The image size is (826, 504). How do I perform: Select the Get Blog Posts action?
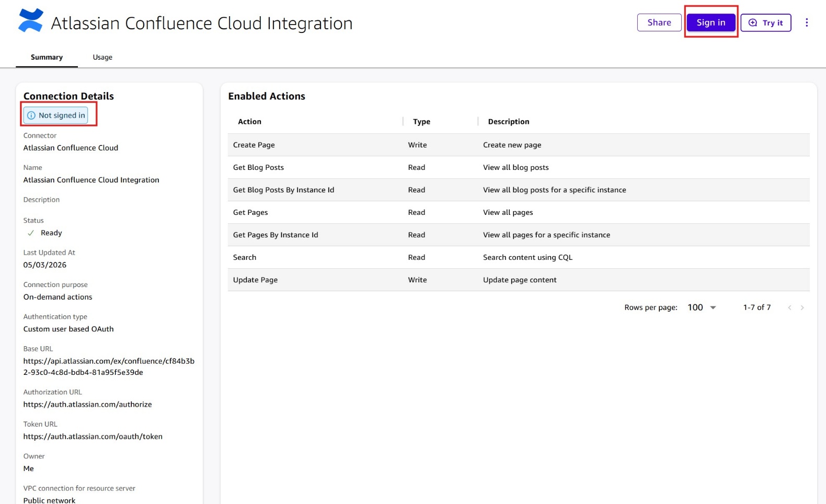(x=519, y=167)
